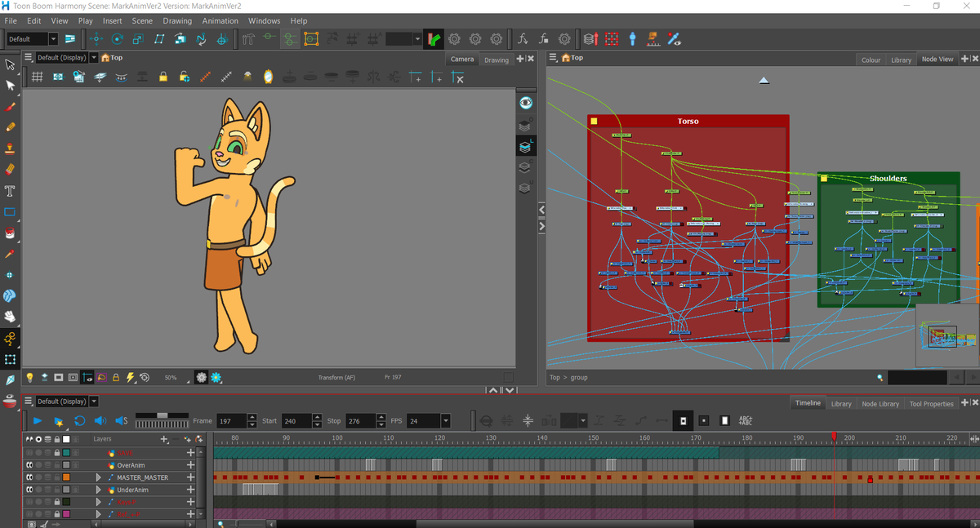
Task: Click the Frame number field
Action: [231, 421]
